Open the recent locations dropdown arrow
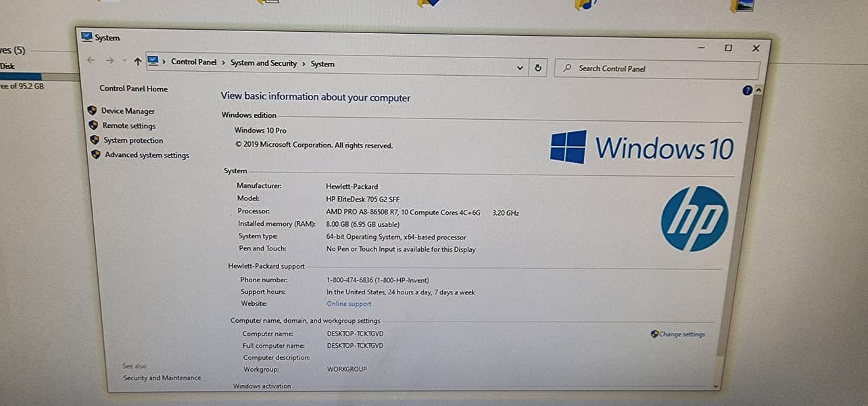The height and width of the screenshot is (406, 868). (124, 61)
